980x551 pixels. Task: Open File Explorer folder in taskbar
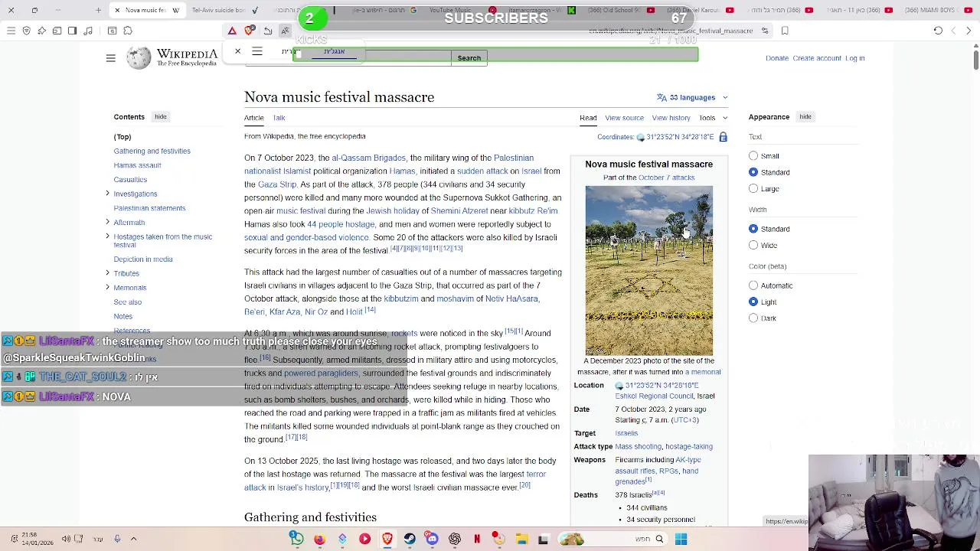tap(521, 539)
